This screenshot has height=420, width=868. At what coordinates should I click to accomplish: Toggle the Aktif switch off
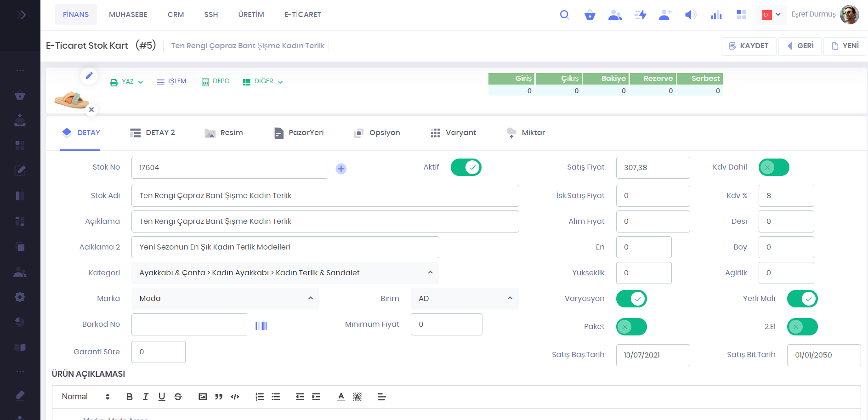coord(466,167)
